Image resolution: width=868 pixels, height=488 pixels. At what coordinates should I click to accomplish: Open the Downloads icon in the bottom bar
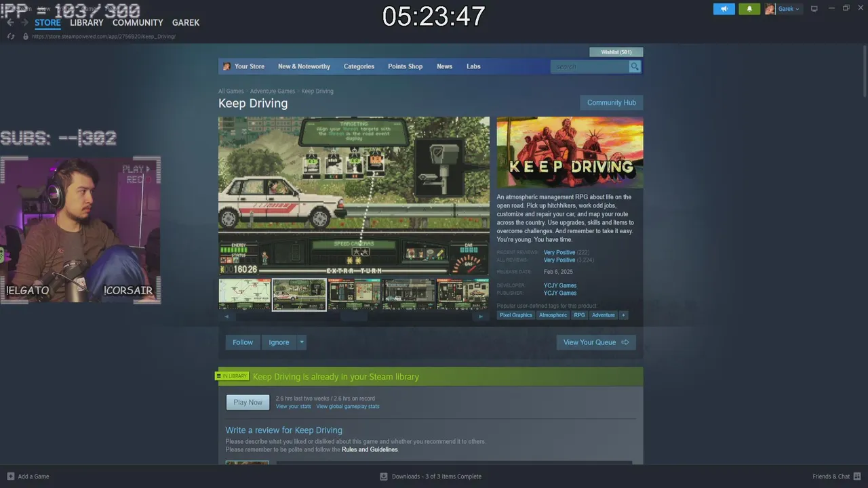[x=384, y=476]
